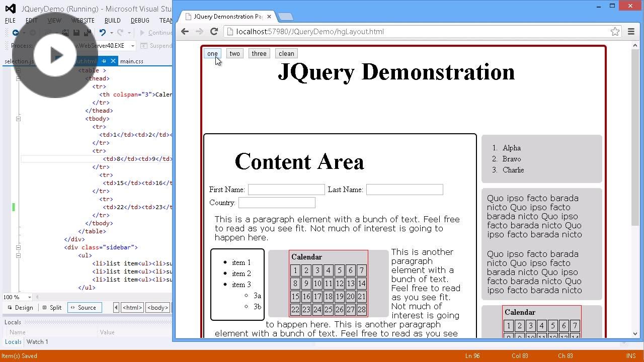
Task: Click the 'clean' button on the webpage
Action: [286, 53]
